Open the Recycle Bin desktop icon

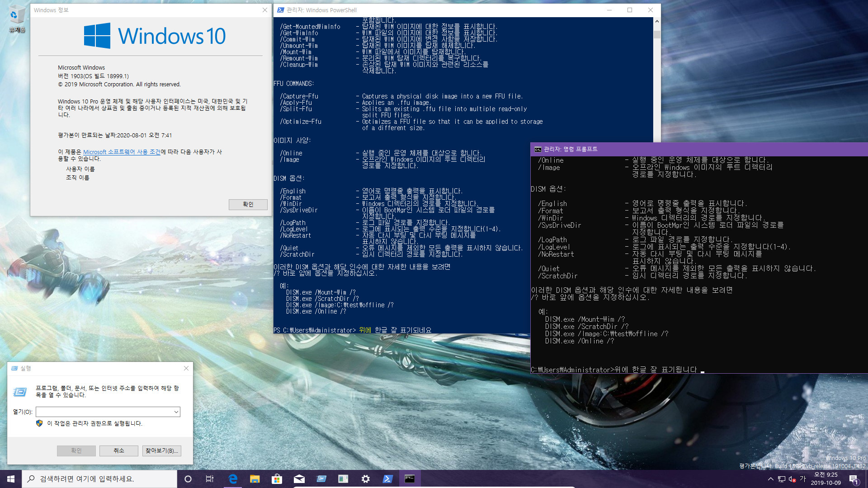17,19
